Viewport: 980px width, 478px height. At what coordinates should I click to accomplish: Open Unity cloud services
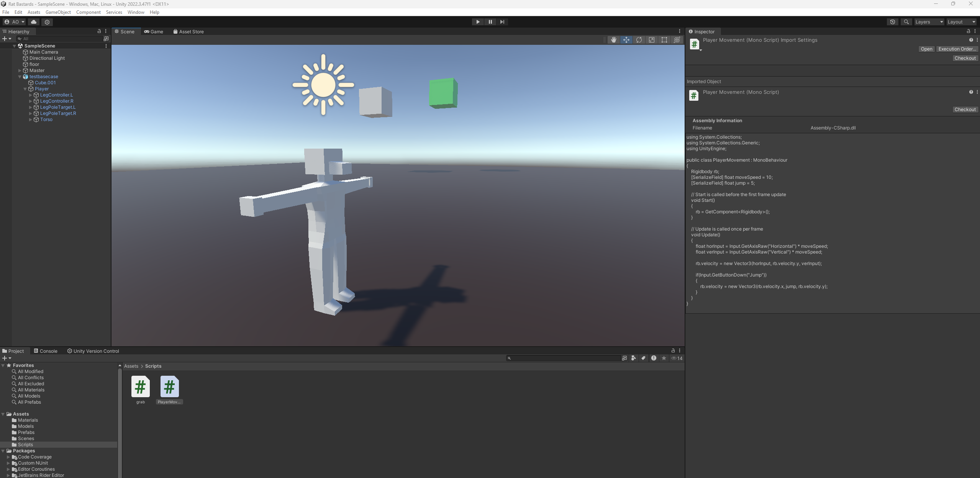(33, 22)
